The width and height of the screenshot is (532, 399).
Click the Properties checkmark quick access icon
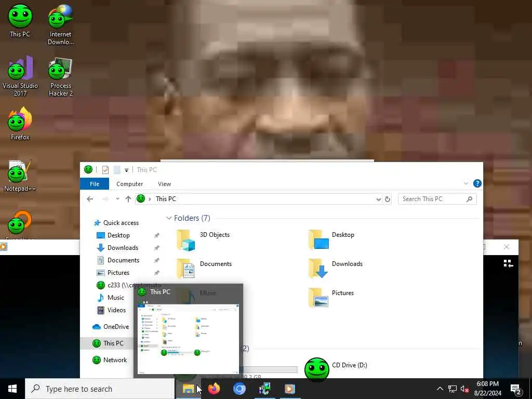[x=105, y=170]
